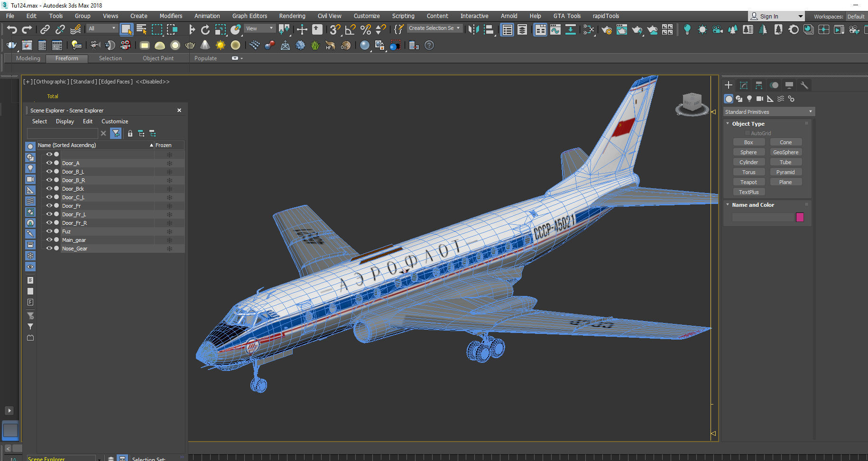
Task: Click the TextPlus object type button
Action: tap(748, 192)
